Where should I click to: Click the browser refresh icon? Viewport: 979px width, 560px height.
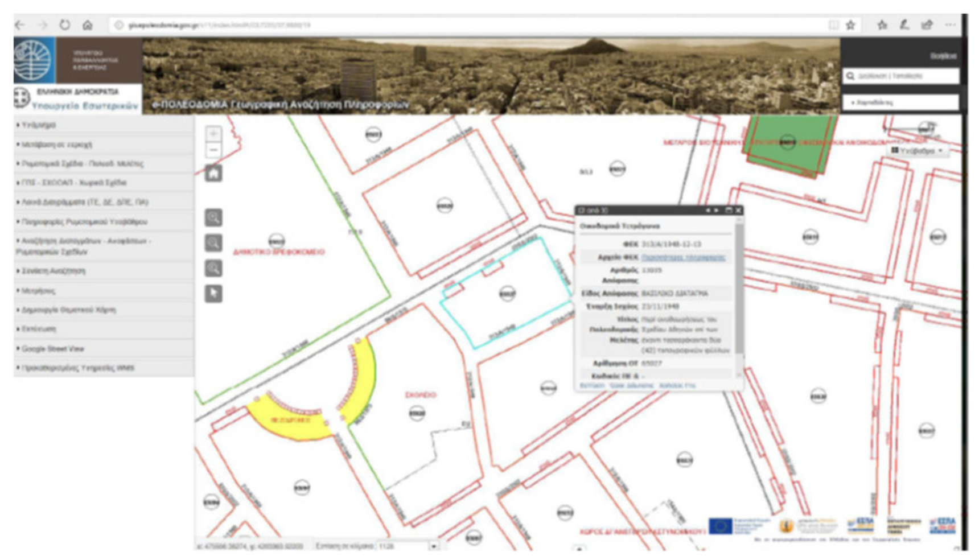[65, 25]
